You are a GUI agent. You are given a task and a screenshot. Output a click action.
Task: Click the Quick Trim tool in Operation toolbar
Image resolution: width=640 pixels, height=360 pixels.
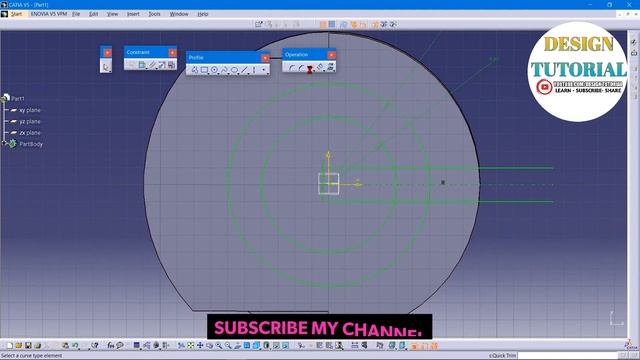[310, 68]
